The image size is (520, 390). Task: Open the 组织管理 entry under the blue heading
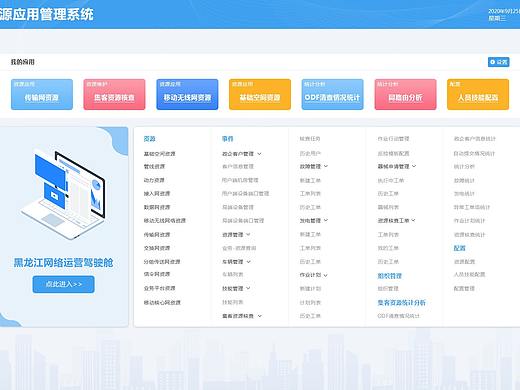[388, 288]
